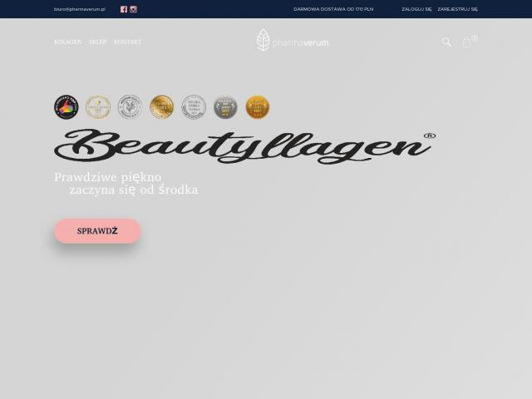
Task: Click Zaloguj się login link
Action: click(416, 9)
